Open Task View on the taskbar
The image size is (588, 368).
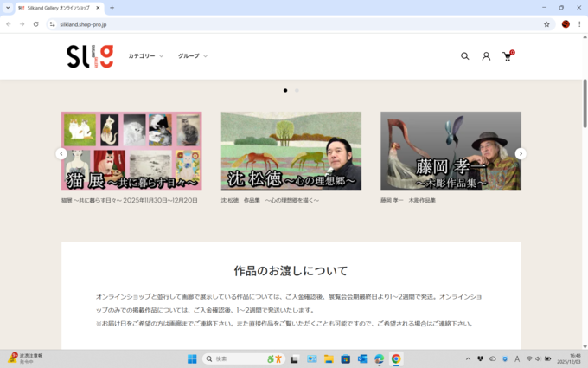(294, 359)
